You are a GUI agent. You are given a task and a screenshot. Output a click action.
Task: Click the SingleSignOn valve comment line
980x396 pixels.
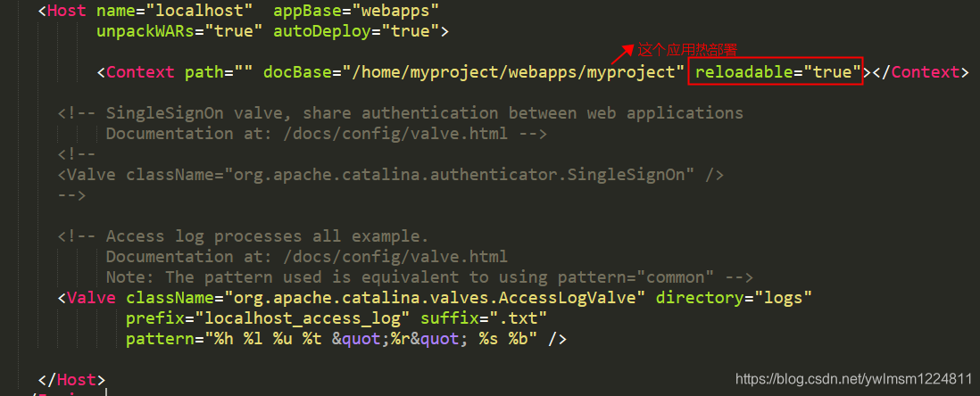coord(401,113)
